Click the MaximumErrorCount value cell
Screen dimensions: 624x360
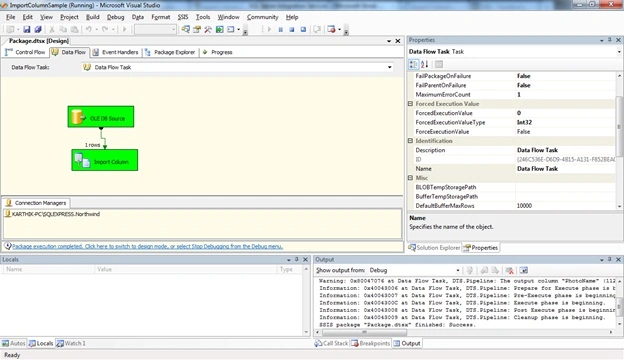565,95
